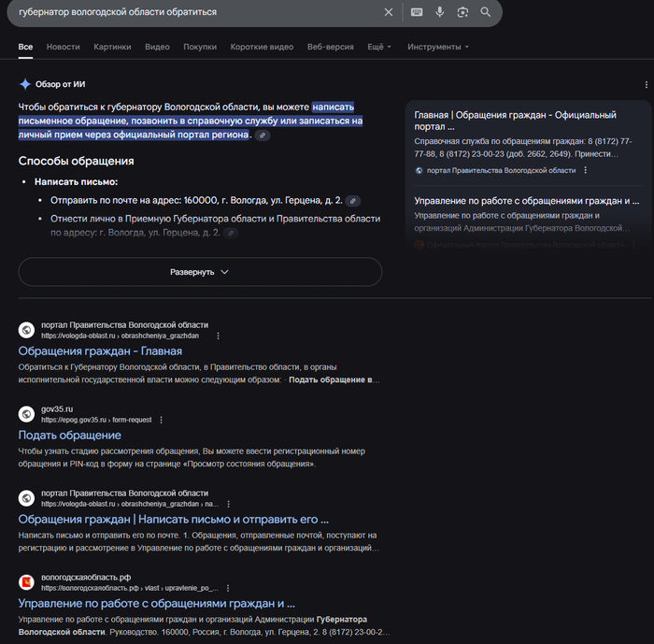
Task: Open 'Главная | Обращения граждан' sidebar source card
Action: pyautogui.click(x=515, y=121)
